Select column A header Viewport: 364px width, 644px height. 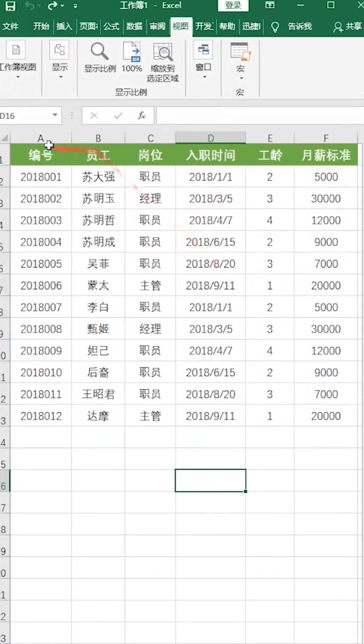[40, 138]
